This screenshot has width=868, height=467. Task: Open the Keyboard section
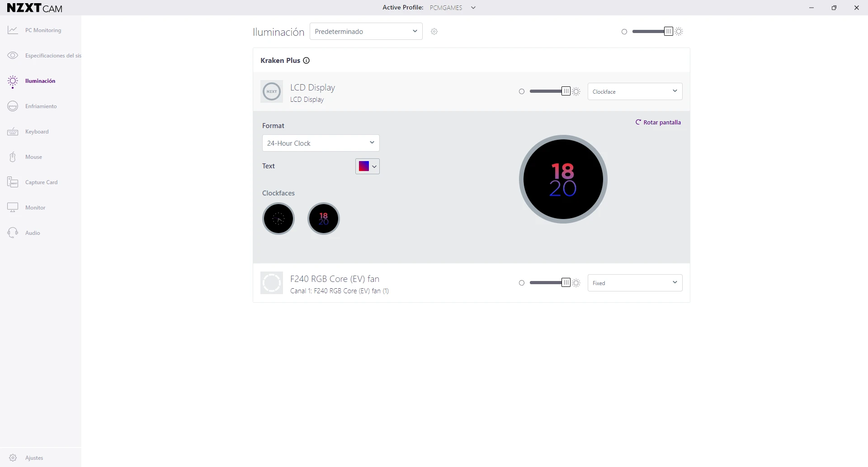click(x=41, y=131)
